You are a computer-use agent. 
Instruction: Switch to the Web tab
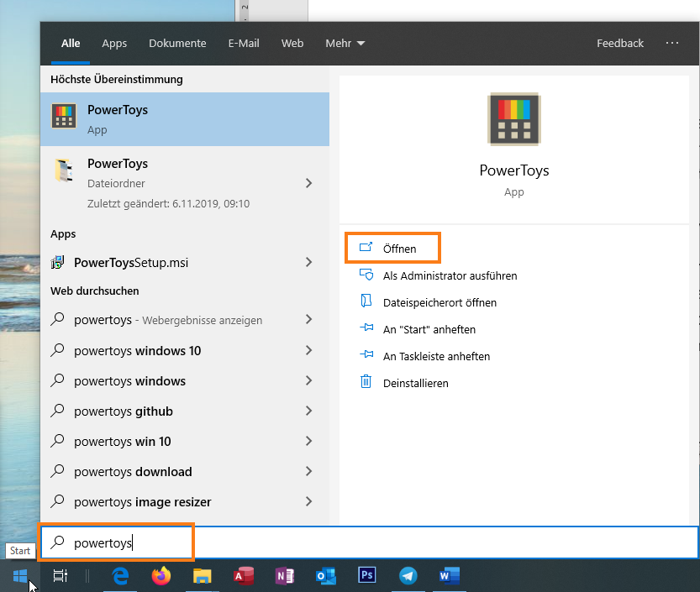(x=292, y=44)
